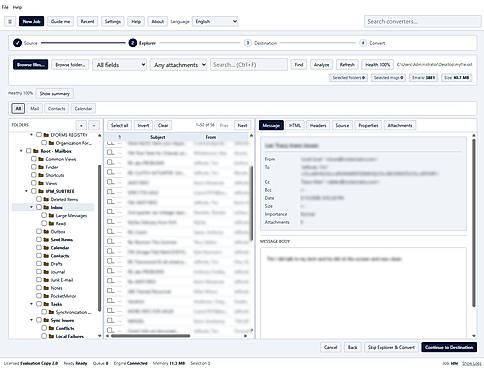This screenshot has height=368, width=484.
Task: Check the Deleted Items folder checkbox
Action: (x=39, y=199)
